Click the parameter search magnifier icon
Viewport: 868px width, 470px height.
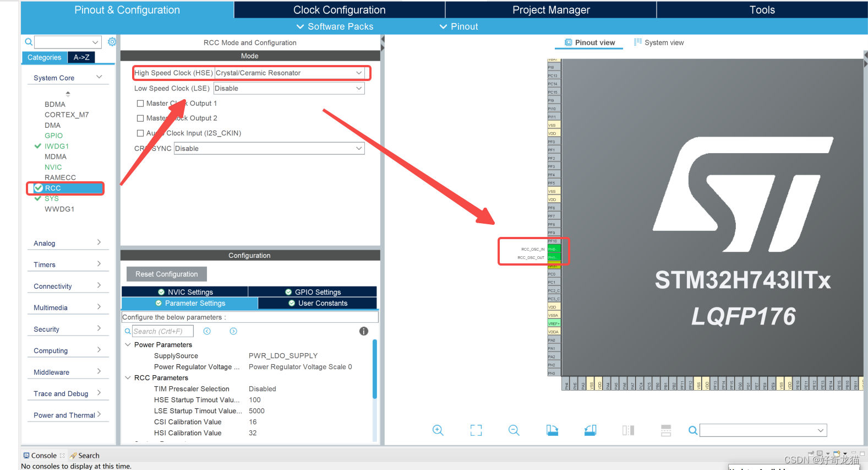click(x=128, y=331)
